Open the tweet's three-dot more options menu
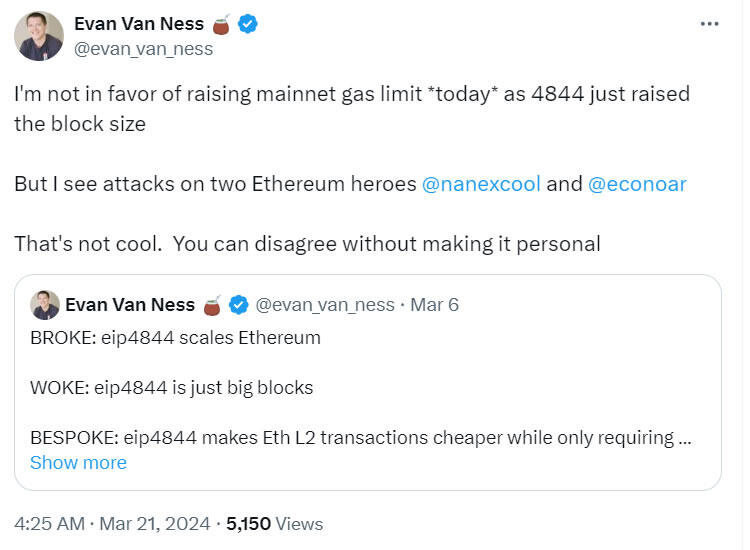Image resolution: width=750 pixels, height=550 pixels. click(709, 24)
